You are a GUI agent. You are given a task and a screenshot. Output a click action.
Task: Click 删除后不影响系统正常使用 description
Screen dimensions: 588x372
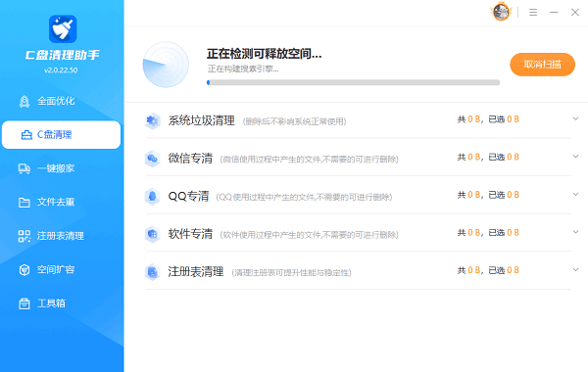tap(294, 121)
